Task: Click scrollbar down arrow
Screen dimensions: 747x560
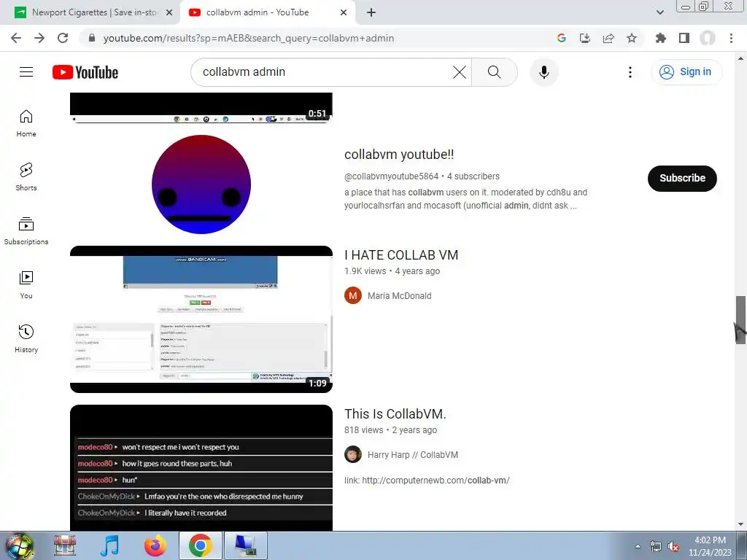Action: 740,525
